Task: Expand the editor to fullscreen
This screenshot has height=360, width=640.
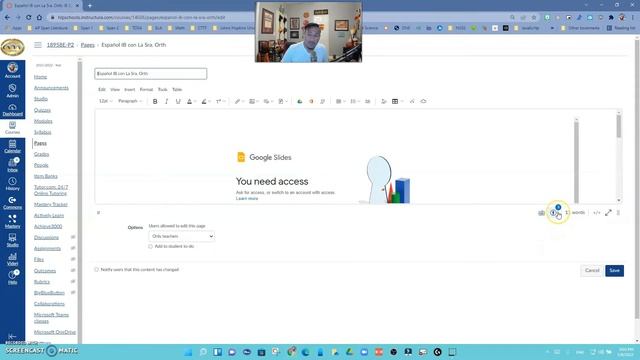Action: (608, 213)
